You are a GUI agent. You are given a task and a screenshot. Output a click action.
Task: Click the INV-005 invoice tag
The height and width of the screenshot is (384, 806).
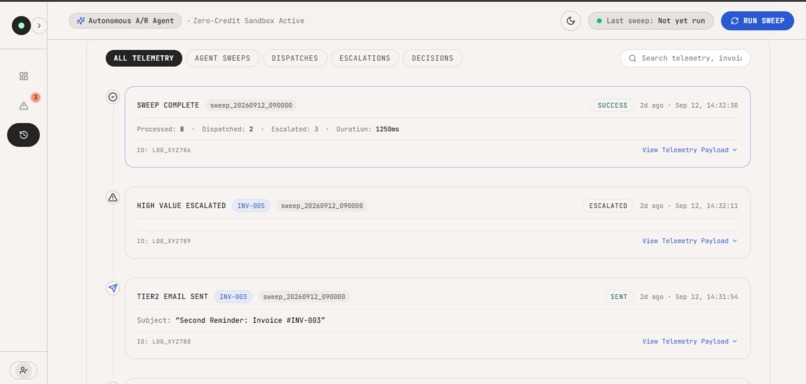(251, 206)
